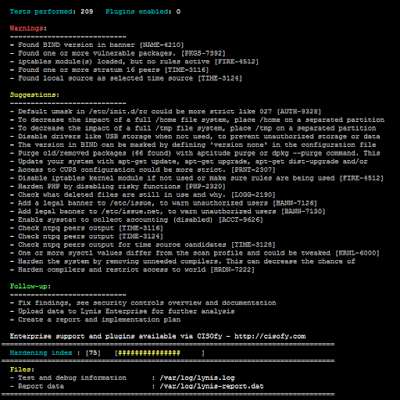Click 'Upload data to Lynis Enterprise' line
Image resolution: width=400 pixels, height=400 pixels.
(x=122, y=311)
